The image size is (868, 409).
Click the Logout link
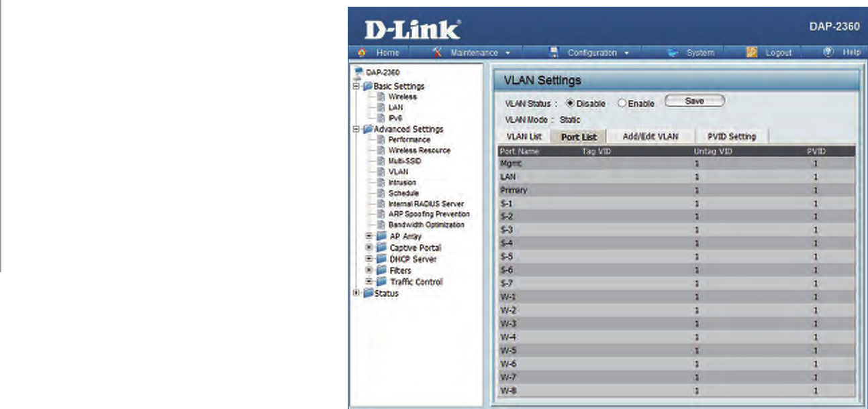(779, 53)
